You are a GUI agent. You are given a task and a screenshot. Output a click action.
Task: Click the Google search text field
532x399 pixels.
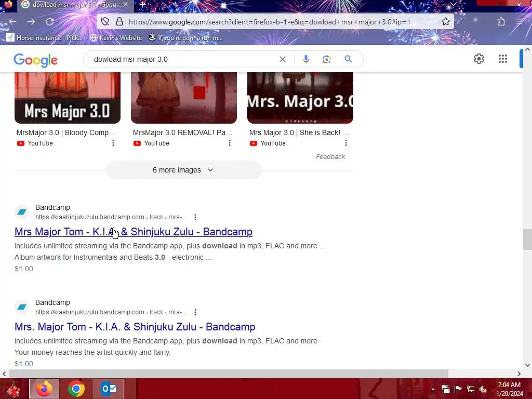[183, 59]
